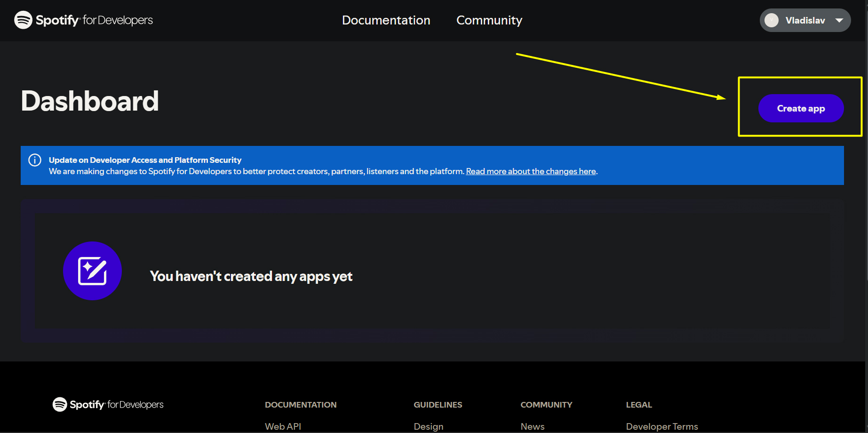Open the Community page in top navigation

point(489,20)
